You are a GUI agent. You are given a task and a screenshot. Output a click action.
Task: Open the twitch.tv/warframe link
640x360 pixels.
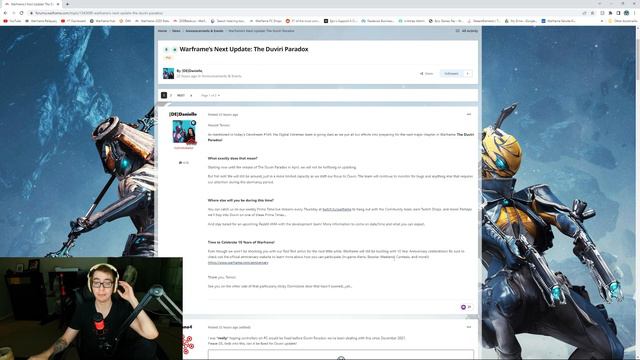pyautogui.click(x=337, y=209)
